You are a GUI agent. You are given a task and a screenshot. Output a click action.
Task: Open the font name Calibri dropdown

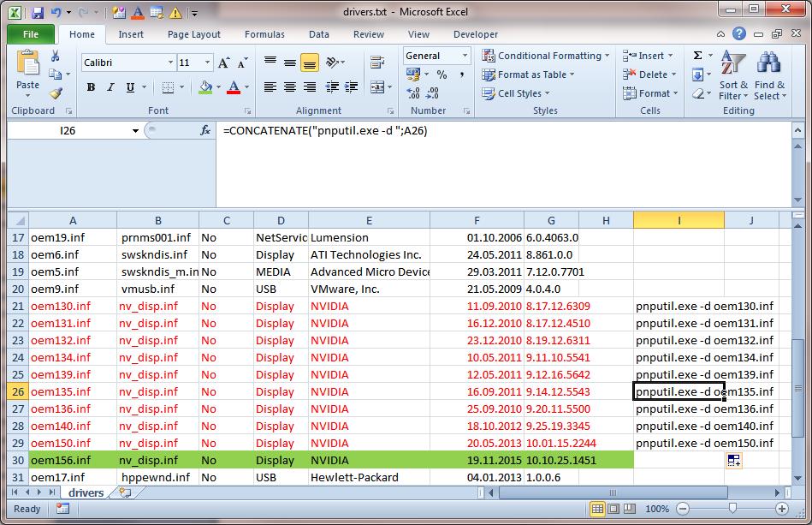click(170, 63)
